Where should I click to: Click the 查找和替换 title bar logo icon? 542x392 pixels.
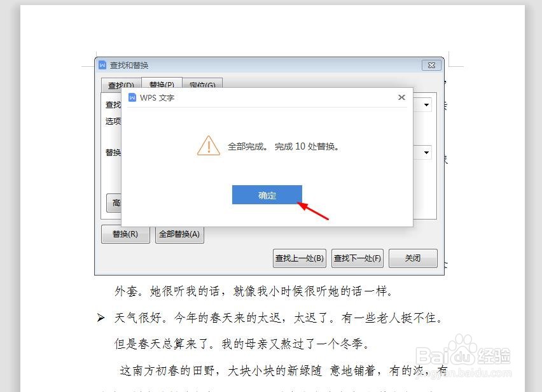[102, 65]
